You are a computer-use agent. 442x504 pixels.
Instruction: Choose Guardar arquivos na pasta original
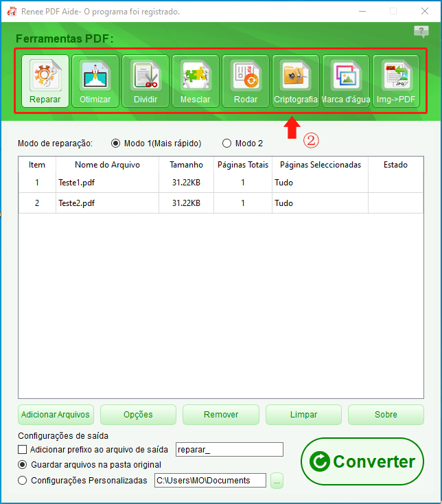tap(22, 464)
